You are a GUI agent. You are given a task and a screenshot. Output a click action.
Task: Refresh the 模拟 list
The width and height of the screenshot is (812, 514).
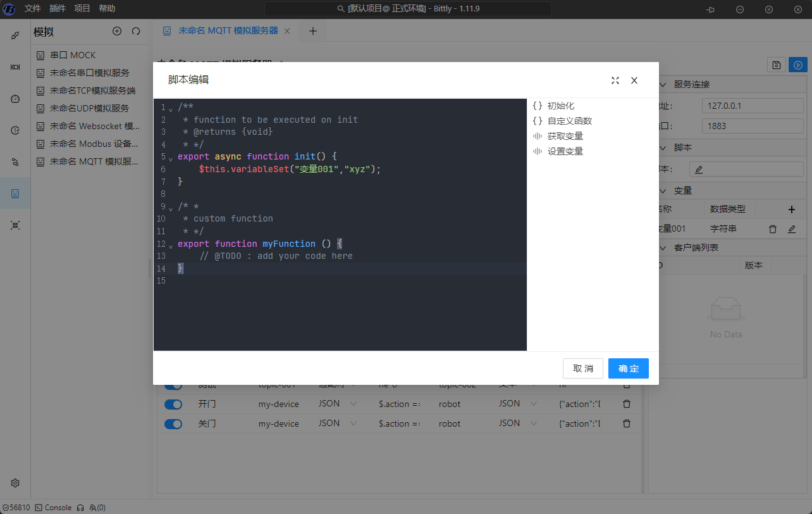136,31
